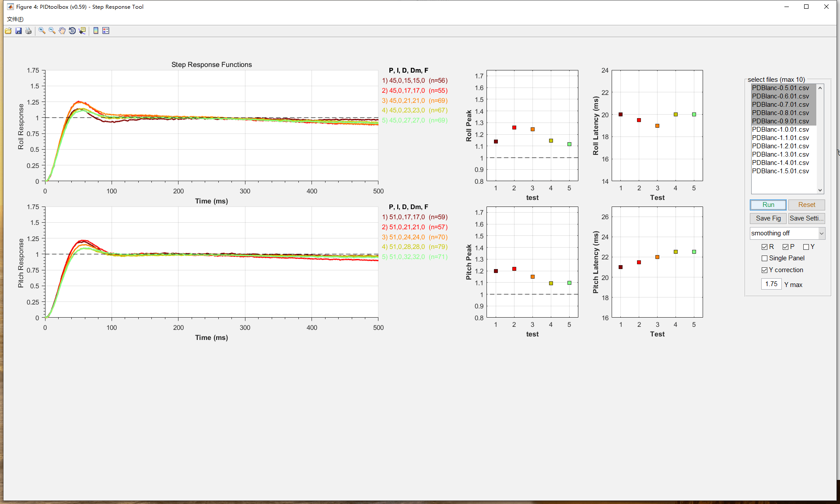Select the Pan hand tool
Screen dimensions: 840x504
(62, 31)
